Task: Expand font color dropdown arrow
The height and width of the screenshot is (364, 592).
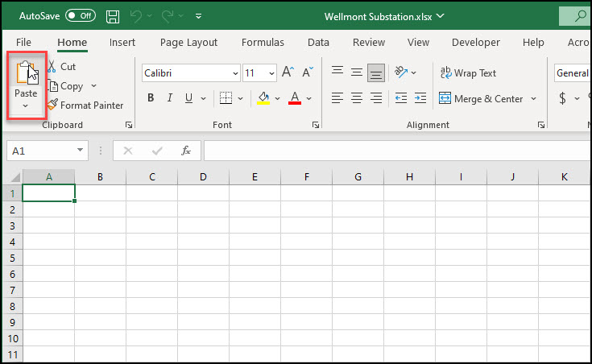Action: pyautogui.click(x=308, y=98)
